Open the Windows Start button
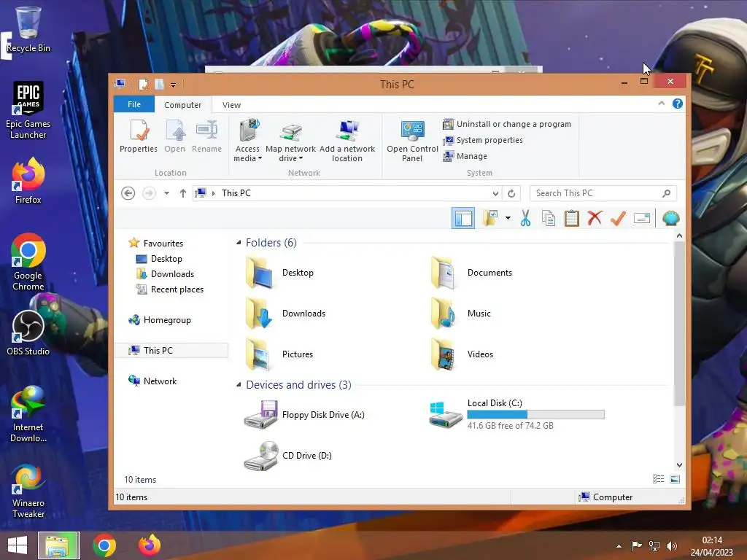This screenshot has width=747, height=560. point(18,545)
